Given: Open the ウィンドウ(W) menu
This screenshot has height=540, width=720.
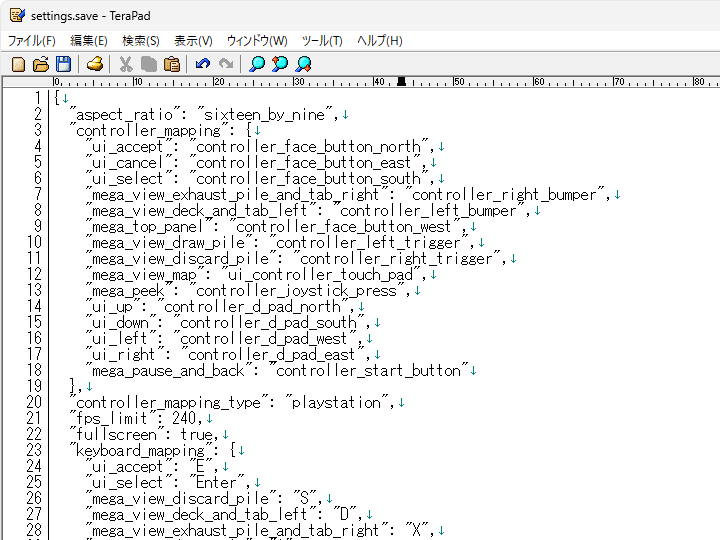Looking at the screenshot, I should (257, 41).
